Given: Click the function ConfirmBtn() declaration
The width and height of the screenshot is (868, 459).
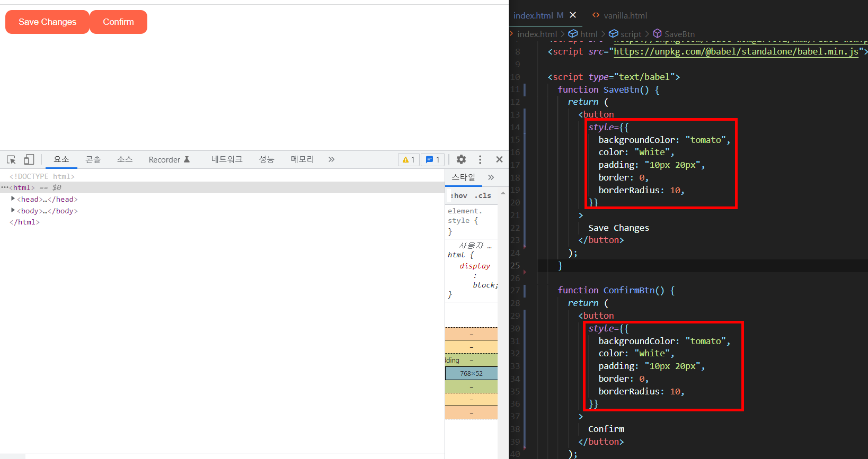Looking at the screenshot, I should coord(616,290).
